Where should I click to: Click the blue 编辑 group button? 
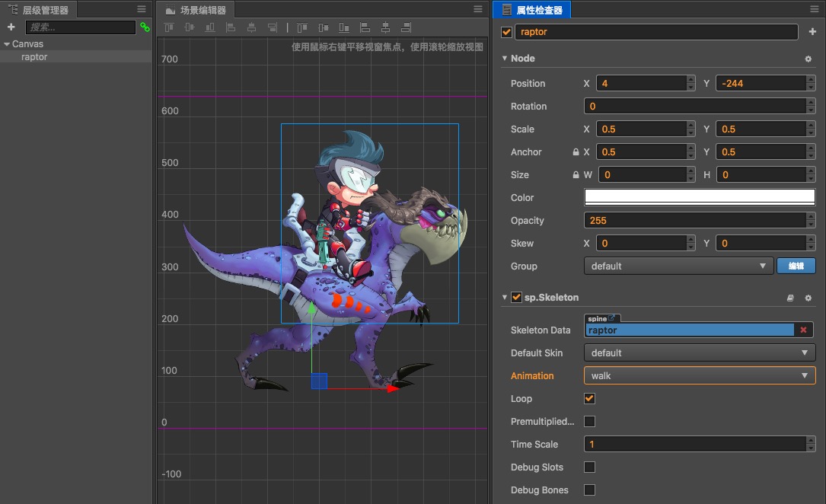click(796, 266)
